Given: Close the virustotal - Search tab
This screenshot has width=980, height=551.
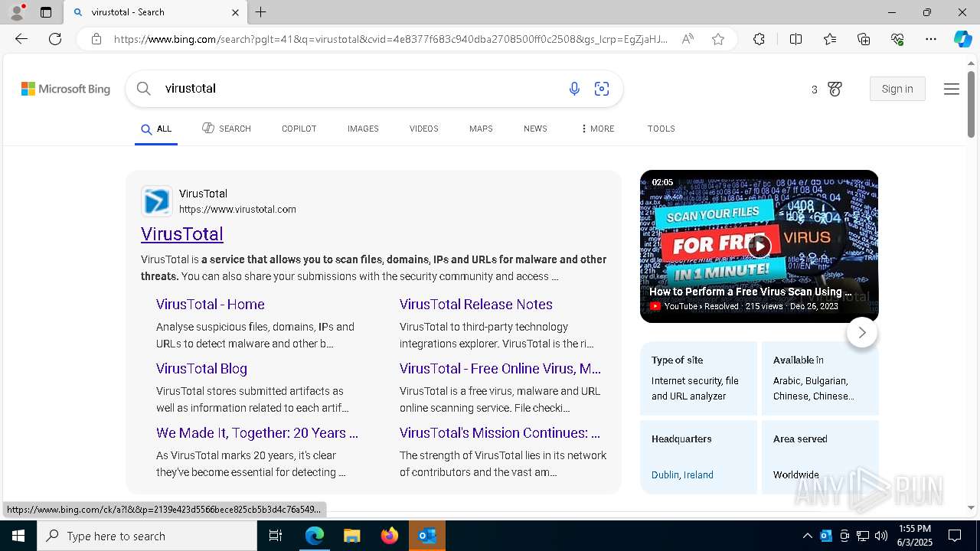Looking at the screenshot, I should coord(235,12).
